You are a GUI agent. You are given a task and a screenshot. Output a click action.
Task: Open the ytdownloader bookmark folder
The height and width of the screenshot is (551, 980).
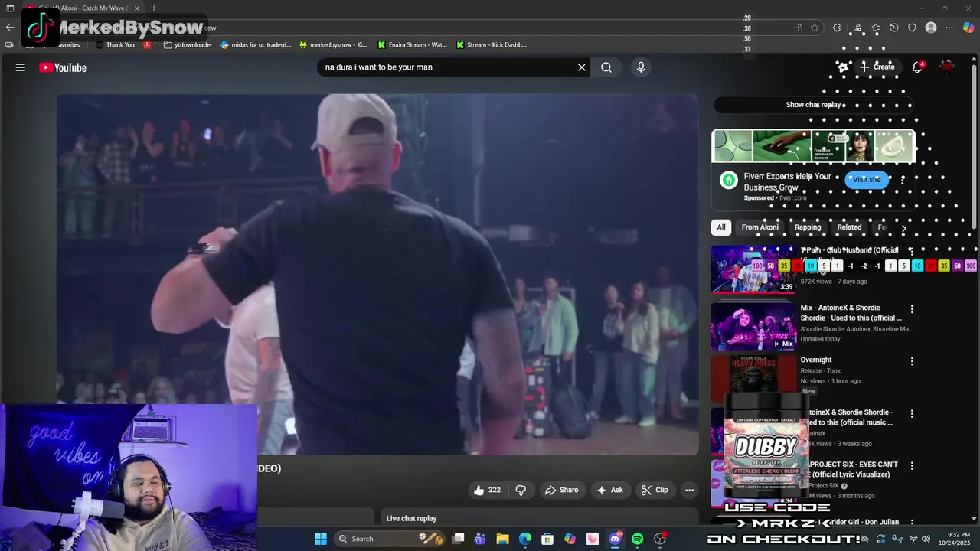(188, 45)
